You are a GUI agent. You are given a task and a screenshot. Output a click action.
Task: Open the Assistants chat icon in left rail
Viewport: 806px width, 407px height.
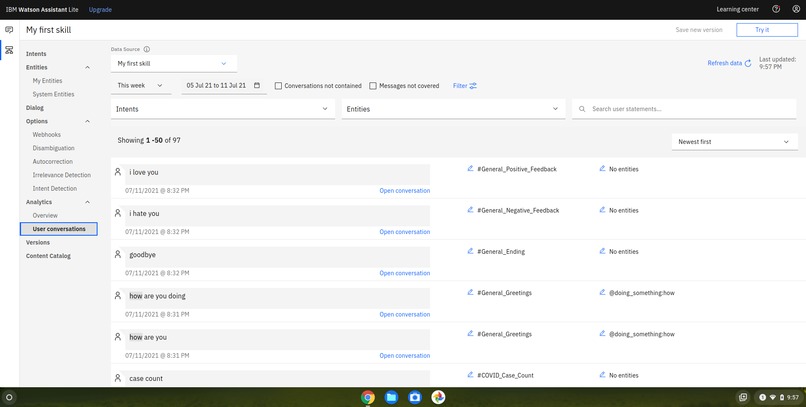coord(9,30)
